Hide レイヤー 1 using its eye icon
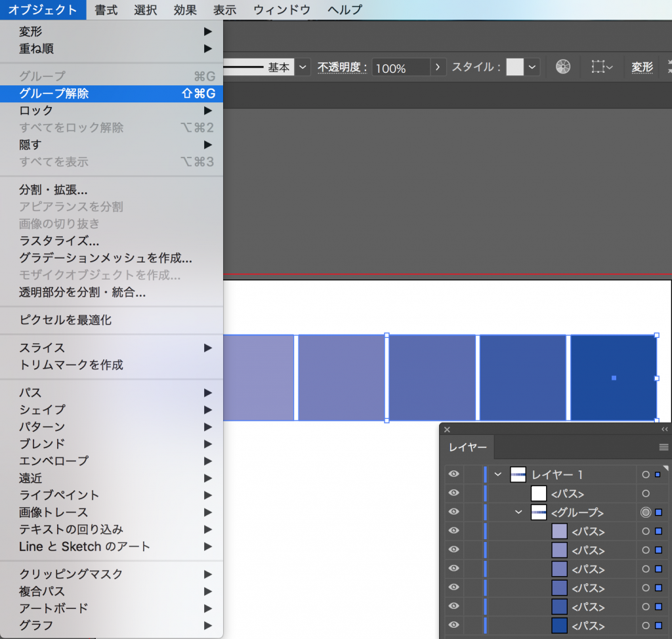 (x=453, y=474)
